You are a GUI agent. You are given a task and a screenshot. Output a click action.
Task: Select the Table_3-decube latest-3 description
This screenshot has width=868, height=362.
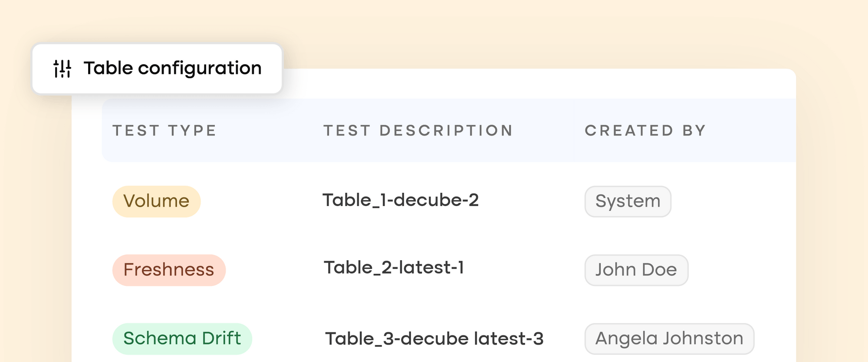tap(434, 339)
